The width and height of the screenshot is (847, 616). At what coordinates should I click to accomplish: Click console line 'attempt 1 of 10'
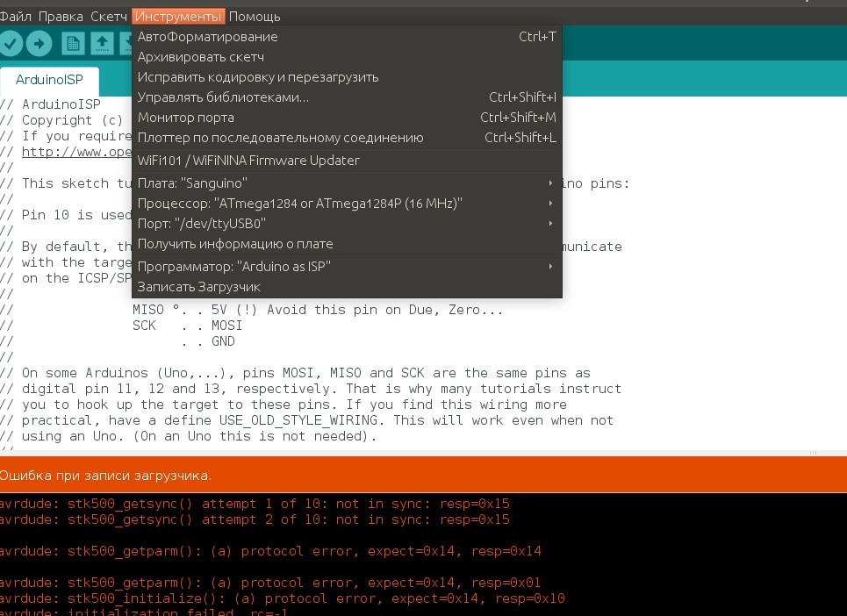click(255, 504)
